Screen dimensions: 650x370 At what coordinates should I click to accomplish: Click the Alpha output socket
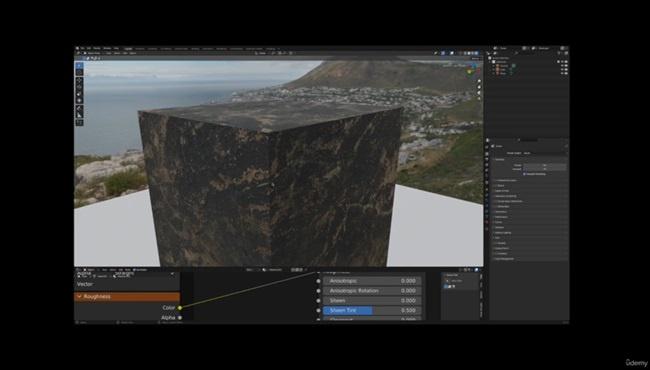(x=179, y=318)
